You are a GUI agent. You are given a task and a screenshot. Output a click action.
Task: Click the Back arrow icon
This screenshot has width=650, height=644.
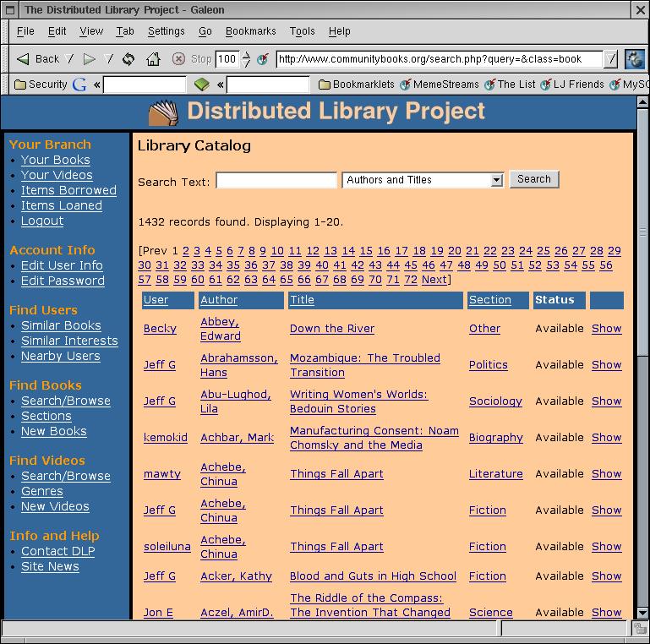pyautogui.click(x=23, y=59)
